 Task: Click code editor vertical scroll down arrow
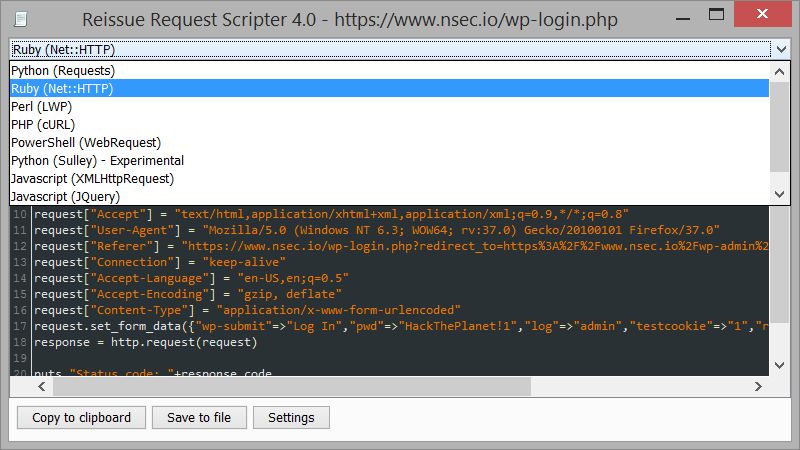(x=780, y=365)
